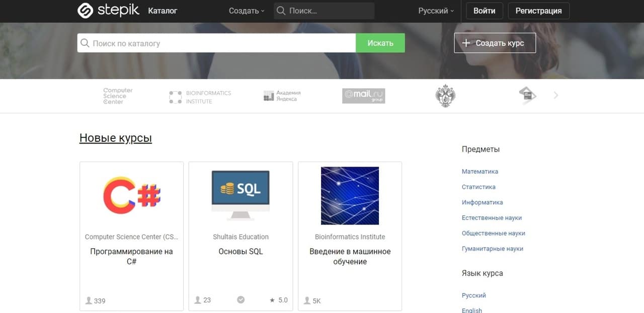
Task: Open the Bioinformatics Institute partner logo
Action: click(x=200, y=97)
